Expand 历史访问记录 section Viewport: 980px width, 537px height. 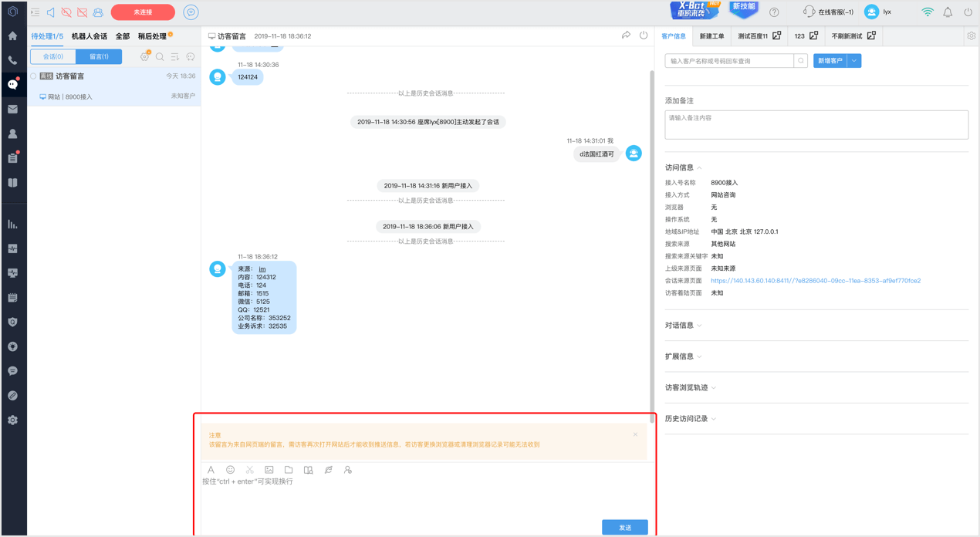[x=691, y=419]
